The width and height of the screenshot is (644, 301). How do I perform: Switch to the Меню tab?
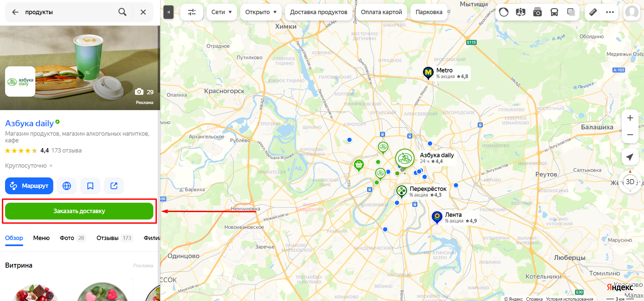tap(41, 238)
